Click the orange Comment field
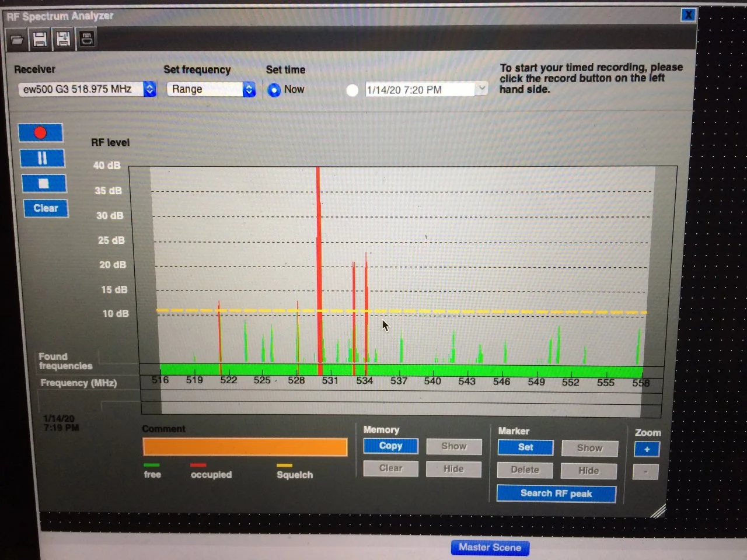This screenshot has width=747, height=560. click(245, 447)
